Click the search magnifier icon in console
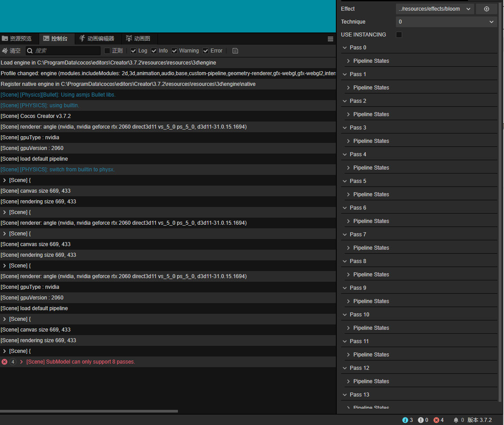Image resolution: width=504 pixels, height=425 pixels. tap(30, 51)
